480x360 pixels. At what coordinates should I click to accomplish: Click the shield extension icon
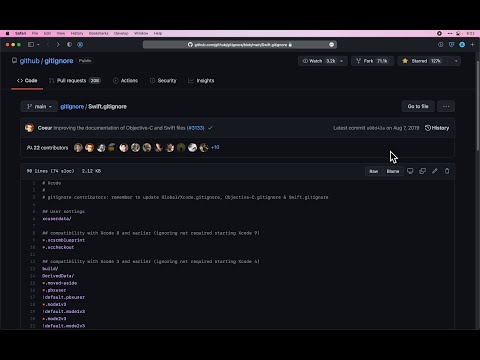coord(451,44)
